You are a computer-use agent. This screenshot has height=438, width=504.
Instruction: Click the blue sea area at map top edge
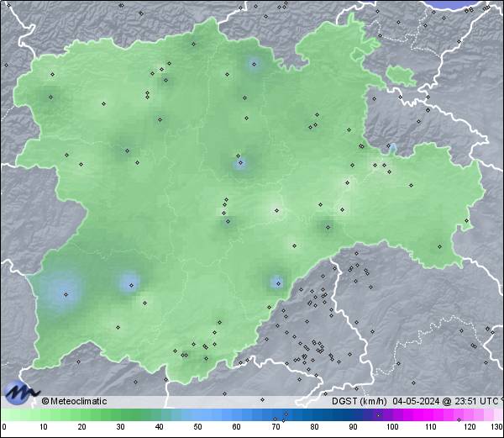[453, 4]
